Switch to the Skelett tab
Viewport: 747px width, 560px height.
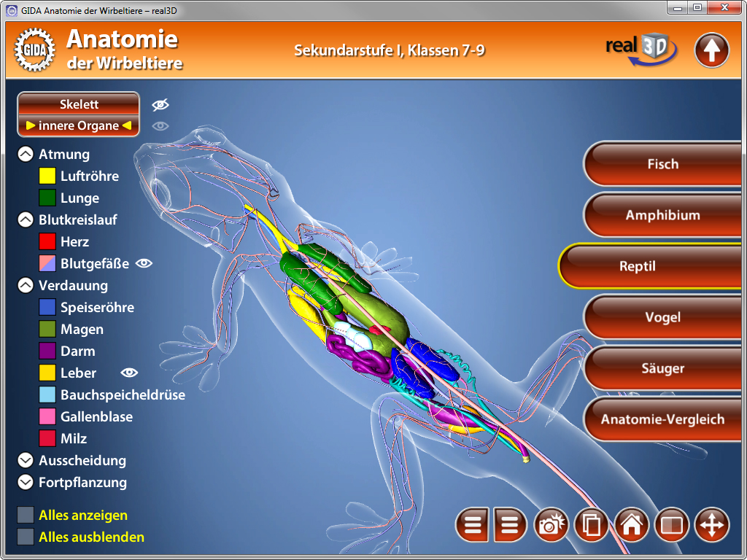[x=79, y=104]
